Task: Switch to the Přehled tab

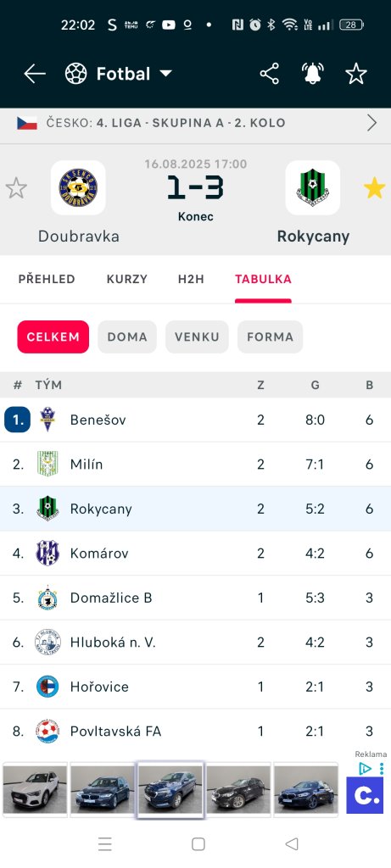Action: tap(47, 279)
